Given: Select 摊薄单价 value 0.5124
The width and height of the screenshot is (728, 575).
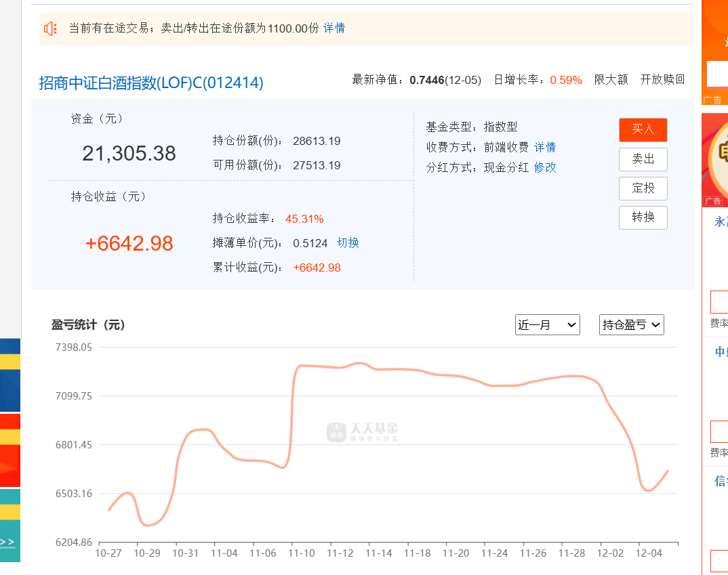Looking at the screenshot, I should point(310,243).
